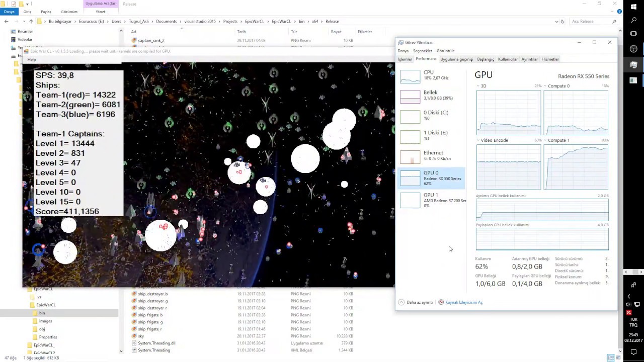644x362 pixels.
Task: Select the images folder in the tree
Action: click(x=45, y=321)
